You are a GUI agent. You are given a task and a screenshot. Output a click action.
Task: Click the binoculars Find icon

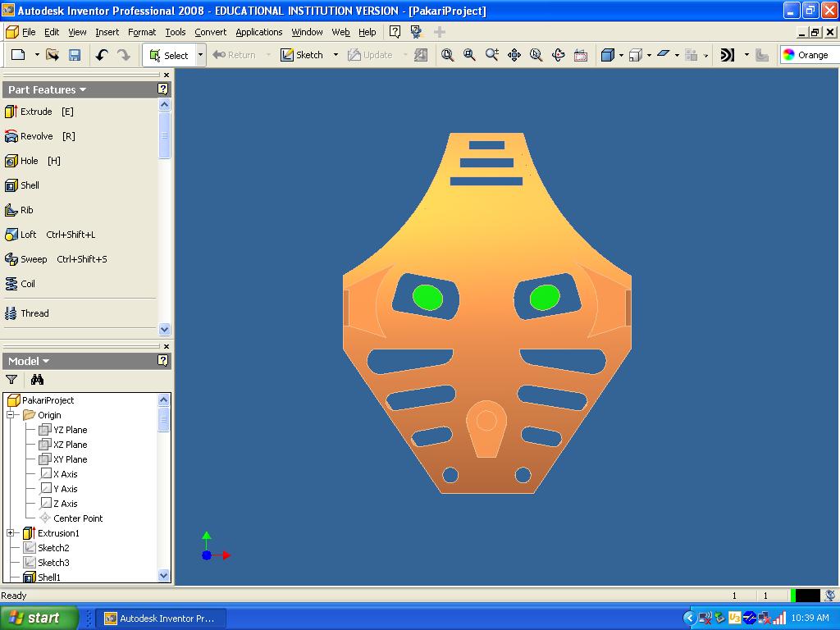pyautogui.click(x=37, y=380)
